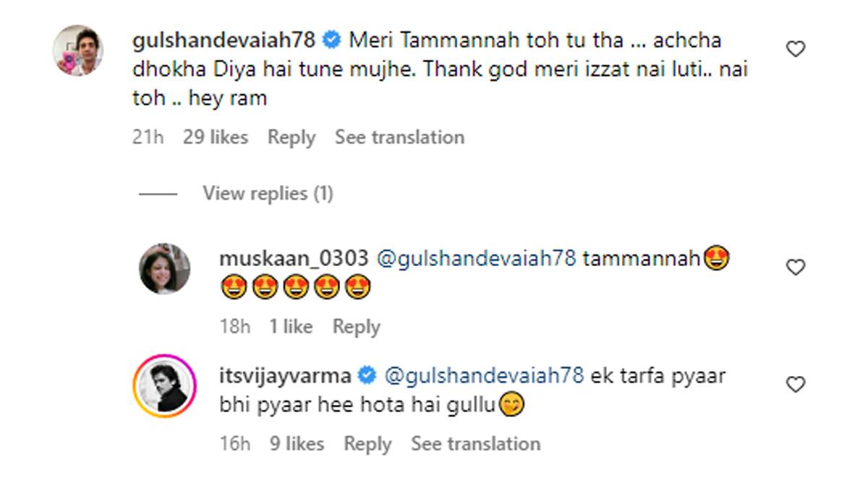Screen dimensions: 868x488
Task: Reply to itsvijayvarma's comment
Action: click(367, 444)
